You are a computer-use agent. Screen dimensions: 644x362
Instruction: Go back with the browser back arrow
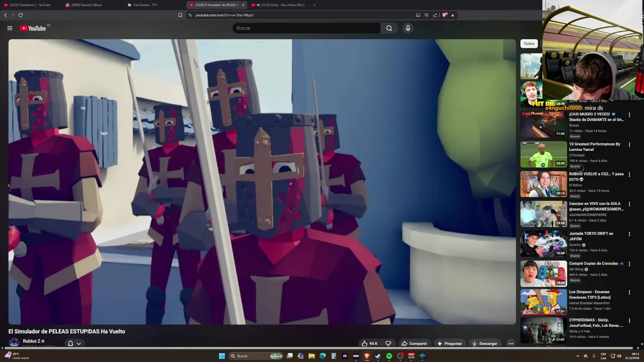pyautogui.click(x=6, y=15)
